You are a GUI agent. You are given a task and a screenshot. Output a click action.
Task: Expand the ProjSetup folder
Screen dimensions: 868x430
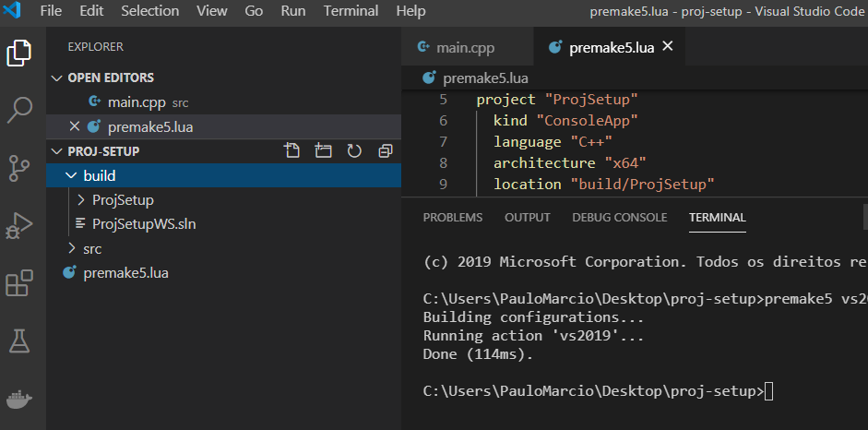pyautogui.click(x=122, y=200)
